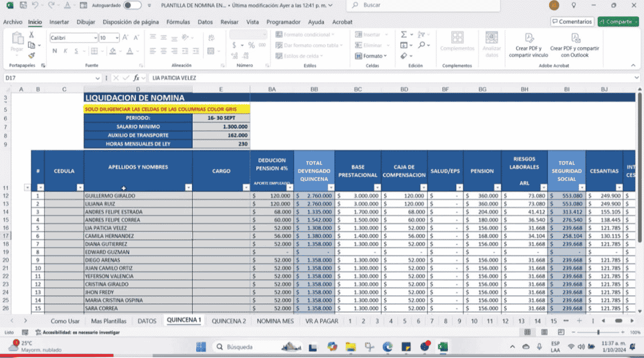
Task: Click the green Compartir button
Action: pos(618,22)
